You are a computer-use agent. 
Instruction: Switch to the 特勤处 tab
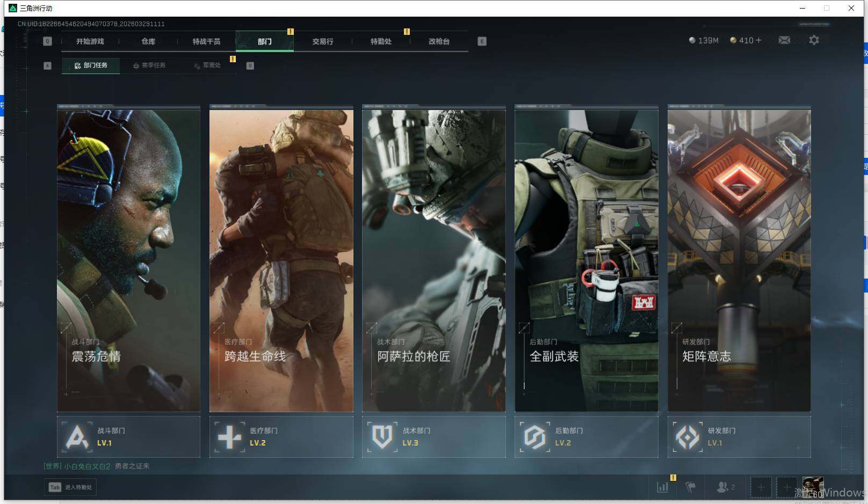(381, 41)
